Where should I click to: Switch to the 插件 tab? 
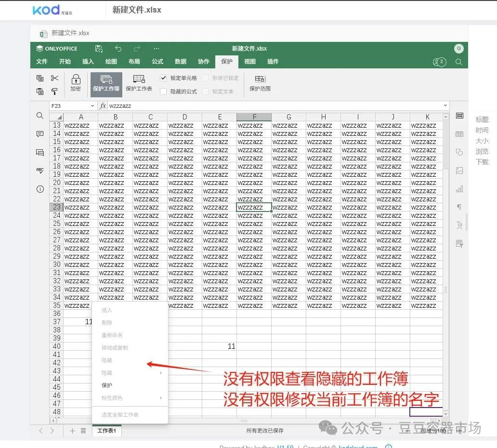273,62
